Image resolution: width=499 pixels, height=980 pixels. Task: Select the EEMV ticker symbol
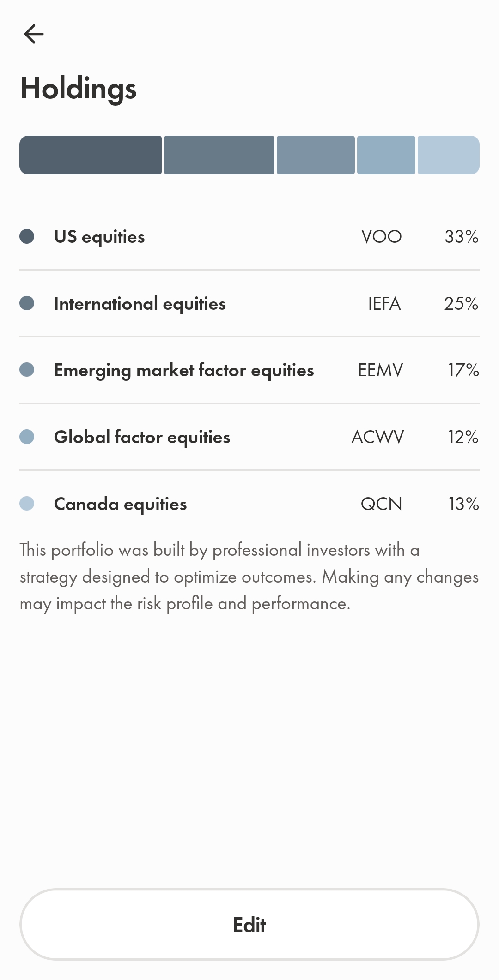(381, 370)
